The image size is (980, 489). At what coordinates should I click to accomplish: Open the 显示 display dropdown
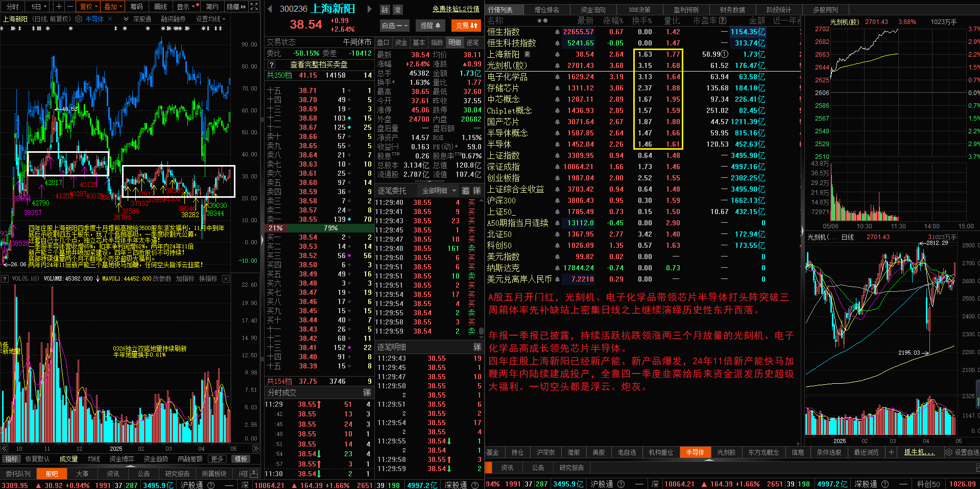pos(186,7)
